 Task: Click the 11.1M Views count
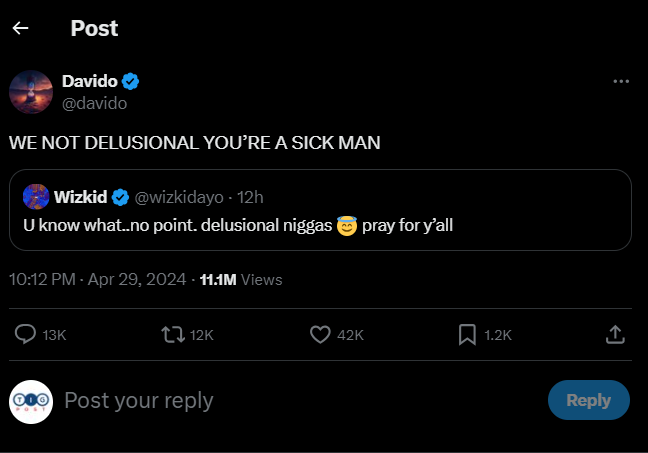241,279
